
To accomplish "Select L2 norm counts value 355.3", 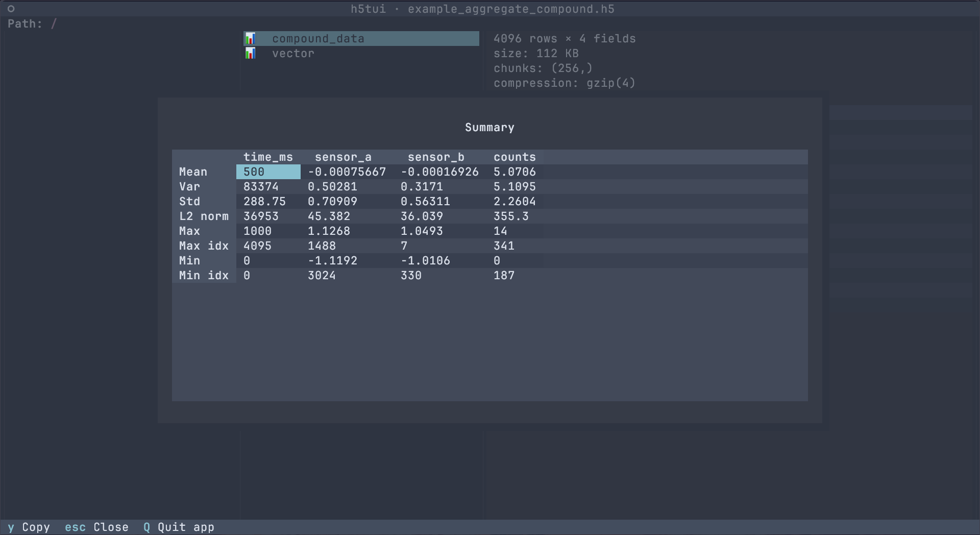I will 511,216.
